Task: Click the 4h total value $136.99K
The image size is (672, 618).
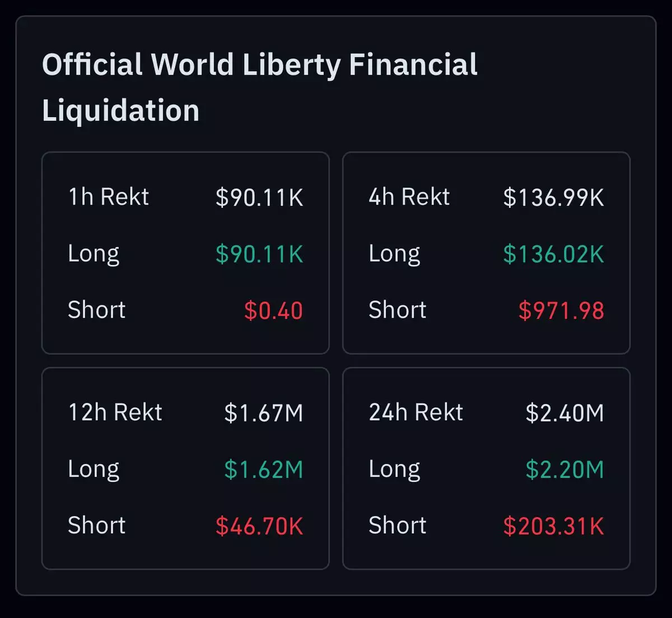Action: (x=553, y=197)
